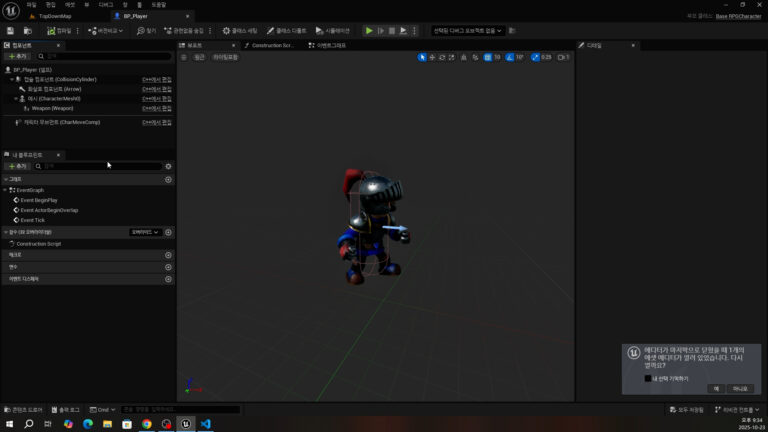Viewport: 768px width, 432px height.
Task: Click the Browse to asset icon
Action: (27, 31)
